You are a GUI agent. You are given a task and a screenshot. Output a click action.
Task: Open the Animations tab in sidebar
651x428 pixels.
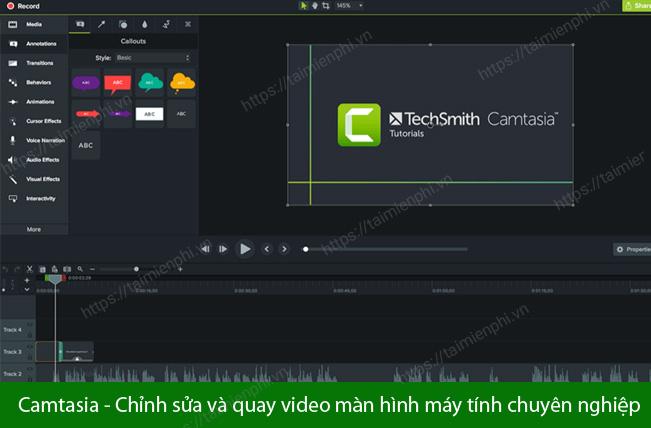click(34, 102)
